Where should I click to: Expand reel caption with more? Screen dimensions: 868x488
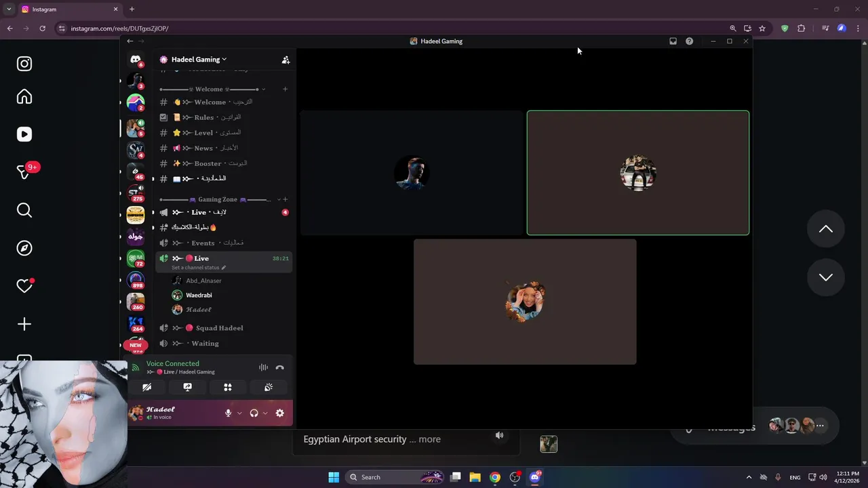click(x=429, y=439)
